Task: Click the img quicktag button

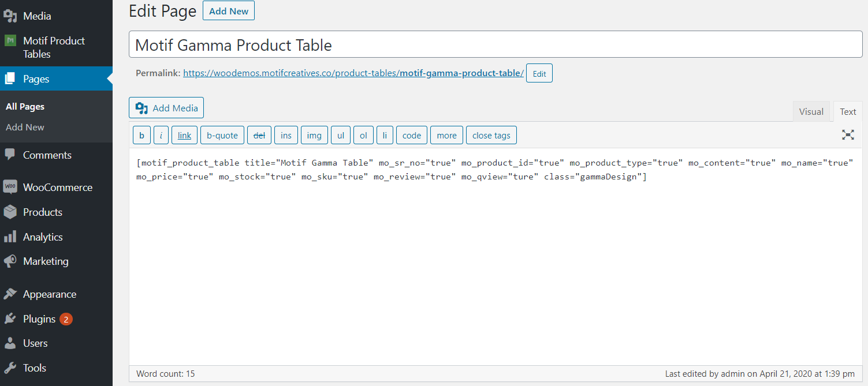Action: coord(314,135)
